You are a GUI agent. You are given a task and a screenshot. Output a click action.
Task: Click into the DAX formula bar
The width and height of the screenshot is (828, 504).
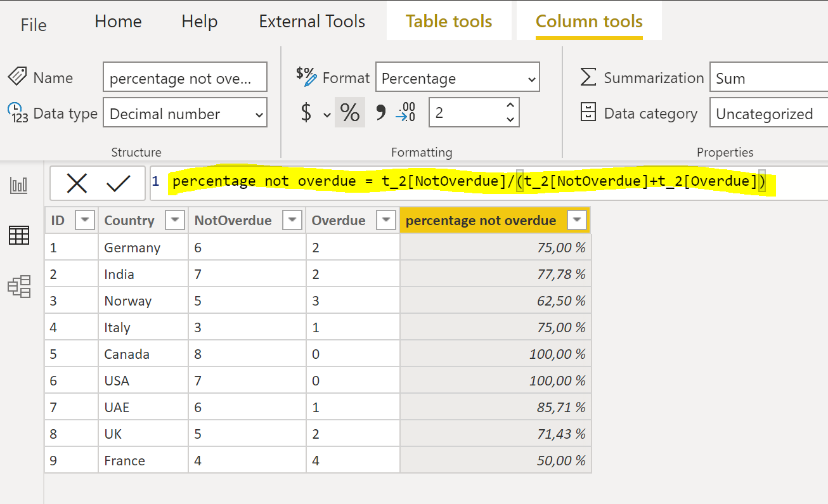pyautogui.click(x=488, y=183)
